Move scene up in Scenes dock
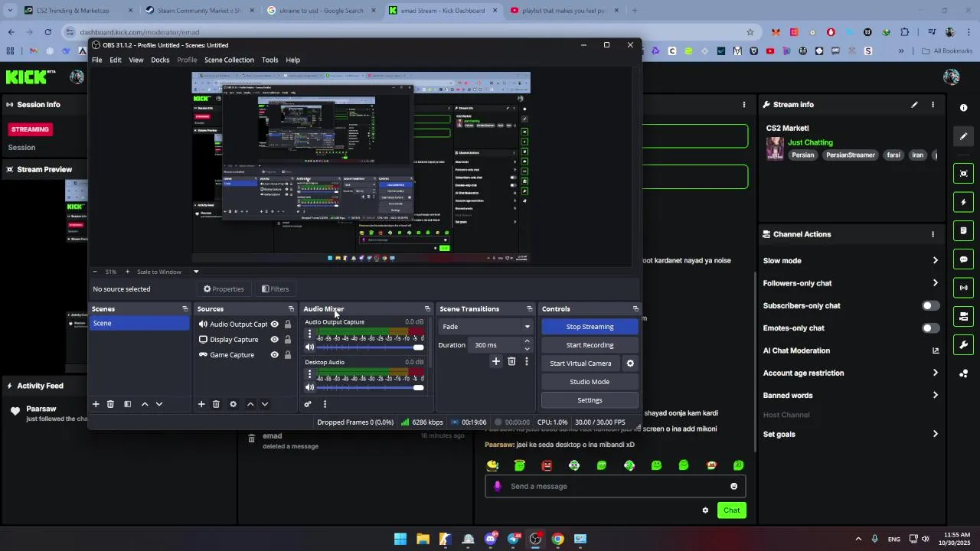 pos(145,404)
